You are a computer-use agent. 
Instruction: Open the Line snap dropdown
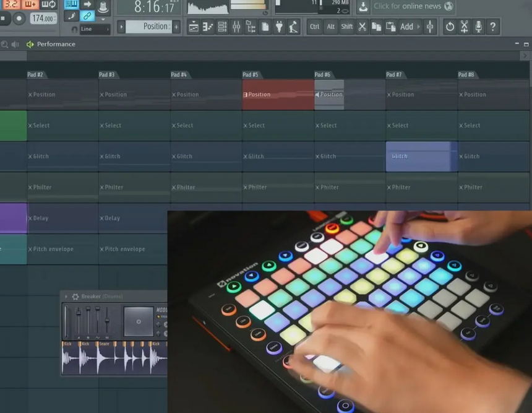tap(95, 29)
